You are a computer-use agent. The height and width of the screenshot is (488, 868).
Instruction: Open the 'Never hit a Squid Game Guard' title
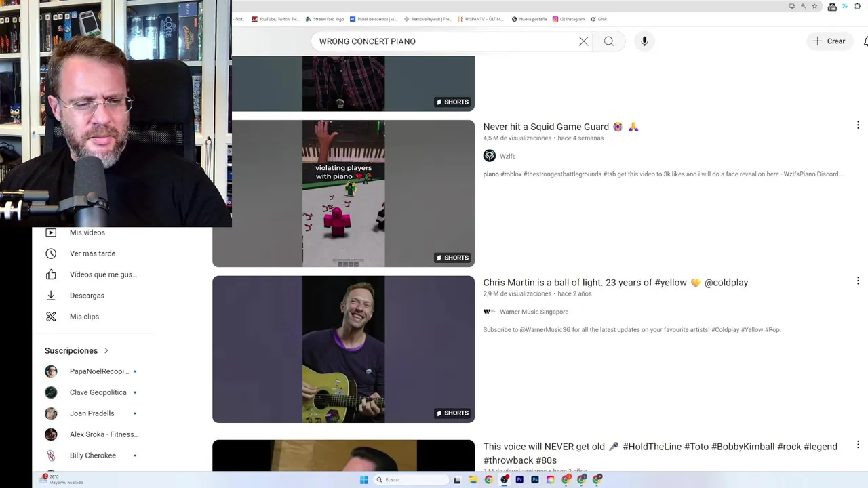(x=561, y=127)
